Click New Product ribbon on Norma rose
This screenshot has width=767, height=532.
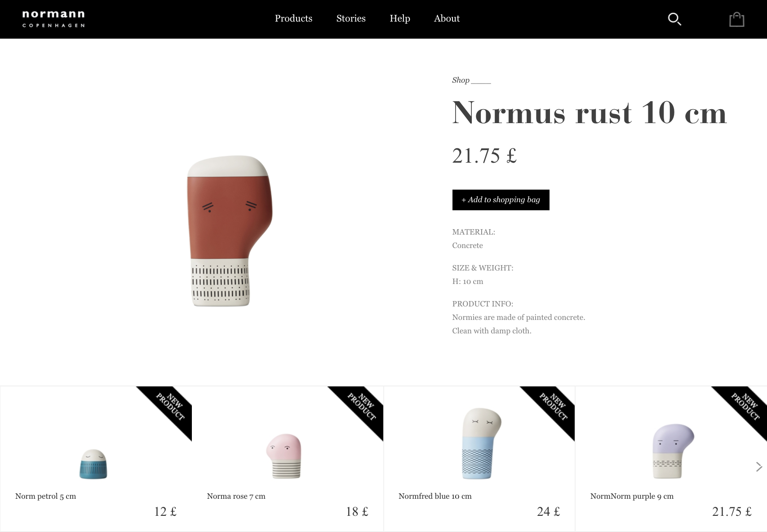363,407
